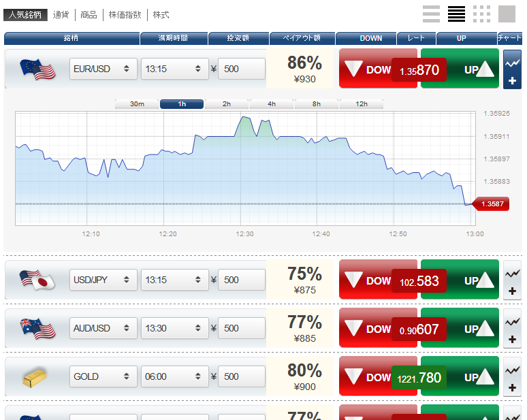Open the AUD/USD asset dropdown
The height and width of the screenshot is (420, 527).
[x=103, y=328]
